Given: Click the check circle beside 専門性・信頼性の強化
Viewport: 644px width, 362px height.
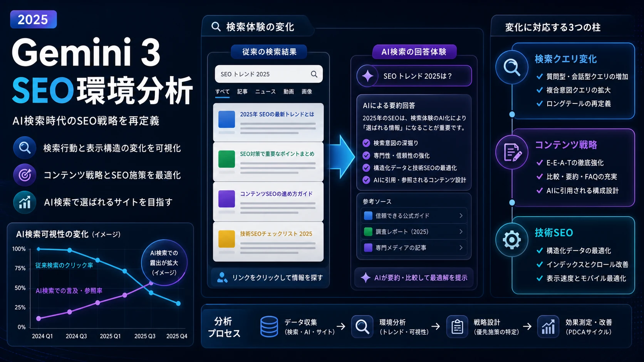Looking at the screenshot, I should click(366, 155).
